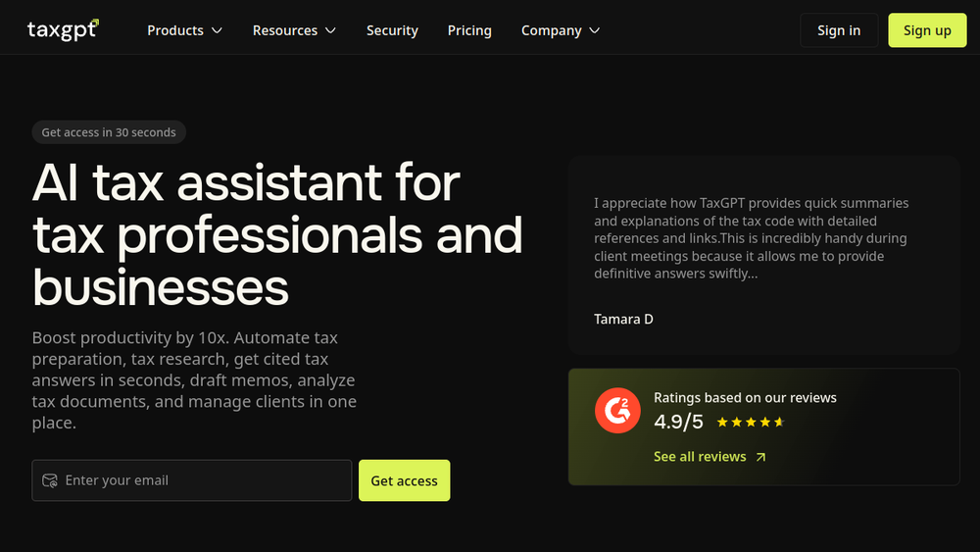The height and width of the screenshot is (552, 980).
Task: Go to the Pricing page
Action: pos(469,30)
